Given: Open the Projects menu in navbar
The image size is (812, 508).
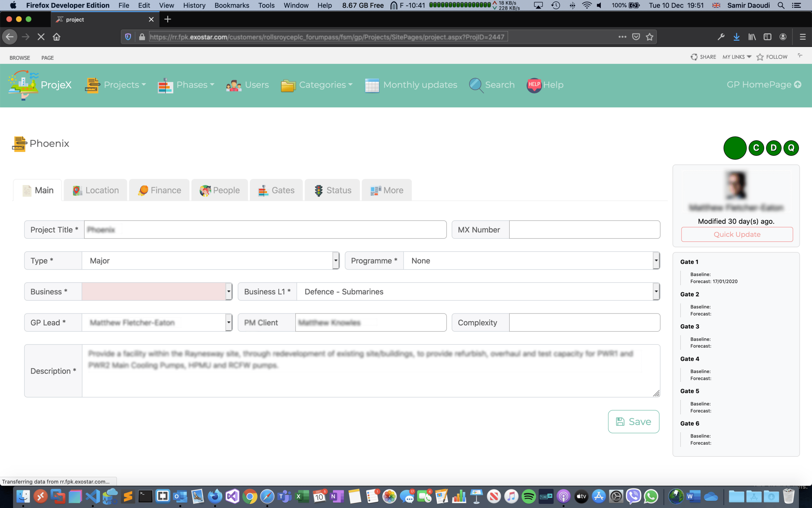Looking at the screenshot, I should click(x=116, y=85).
